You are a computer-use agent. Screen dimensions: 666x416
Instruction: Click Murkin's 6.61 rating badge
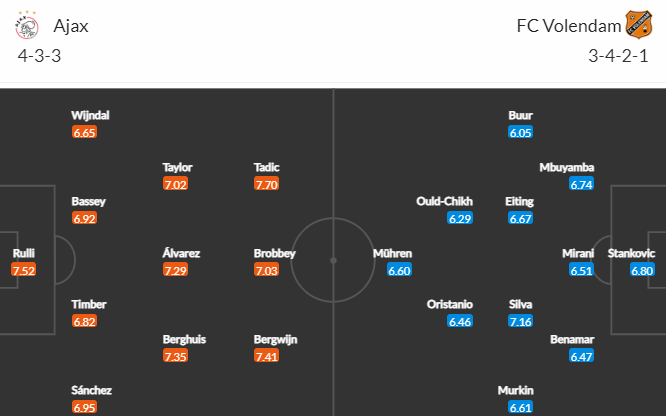tap(520, 408)
